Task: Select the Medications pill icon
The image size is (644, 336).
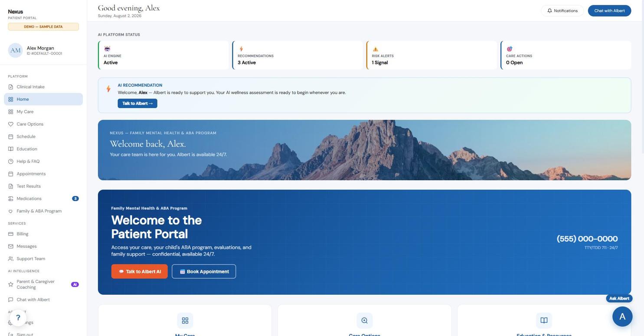Action: coord(11,199)
